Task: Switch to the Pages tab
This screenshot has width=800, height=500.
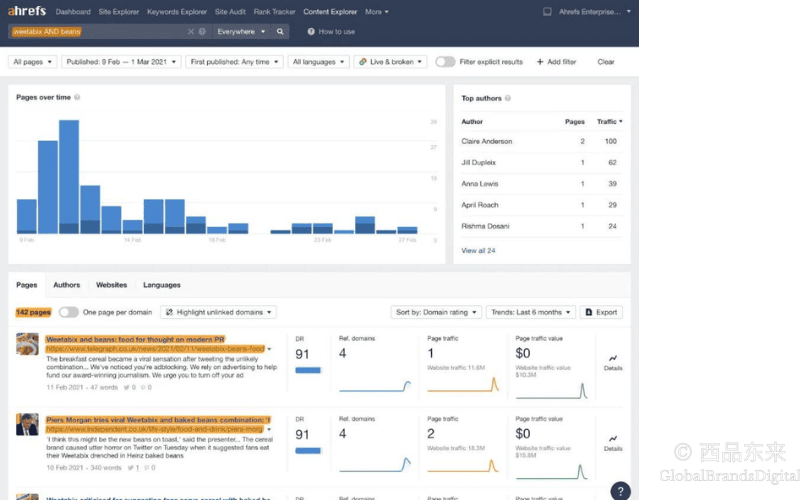Action: coord(27,285)
